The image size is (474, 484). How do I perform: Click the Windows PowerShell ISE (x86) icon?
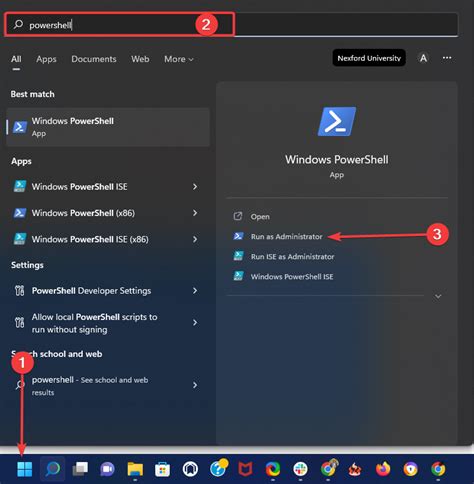click(x=20, y=239)
